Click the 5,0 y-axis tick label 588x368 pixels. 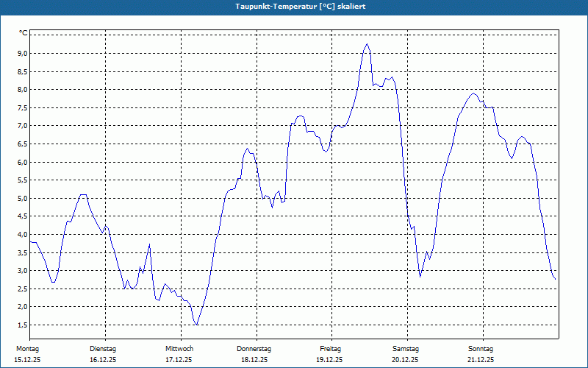pyautogui.click(x=23, y=198)
